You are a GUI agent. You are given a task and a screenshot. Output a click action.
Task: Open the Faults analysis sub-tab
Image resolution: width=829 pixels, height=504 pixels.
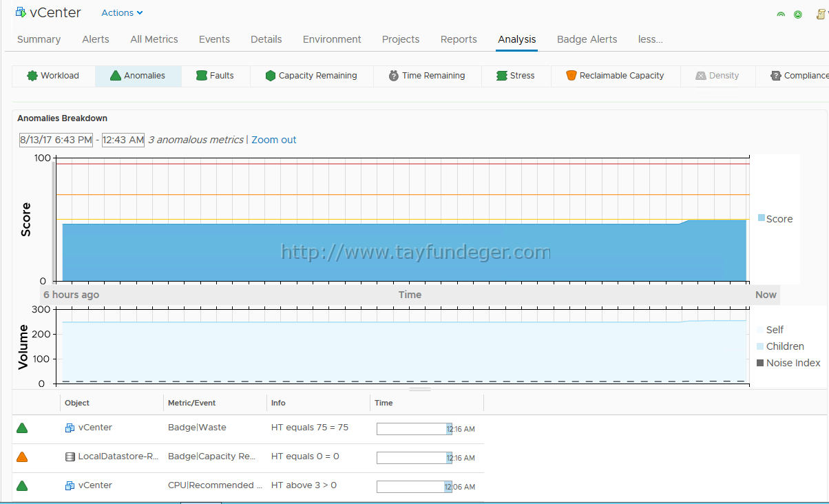coord(215,76)
